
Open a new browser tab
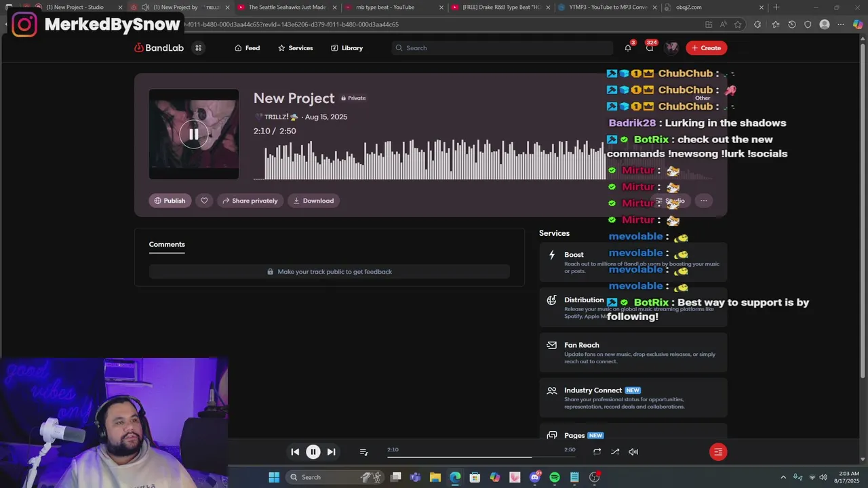(776, 7)
